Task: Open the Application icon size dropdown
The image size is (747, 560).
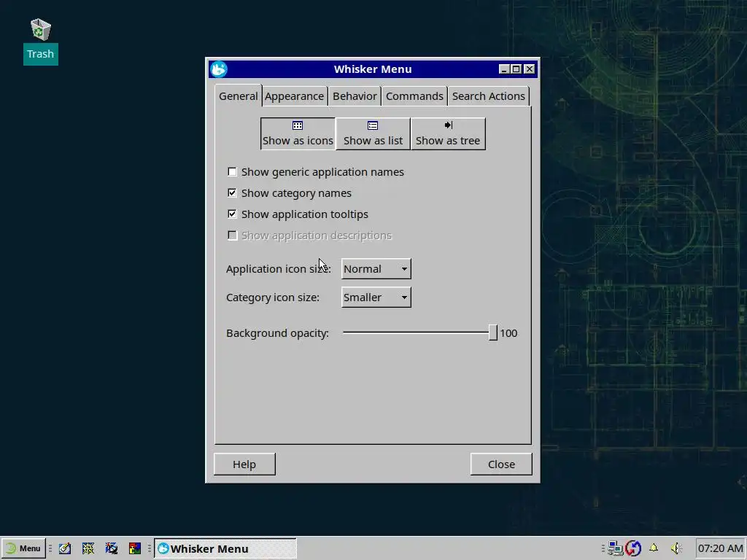Action: 376,269
